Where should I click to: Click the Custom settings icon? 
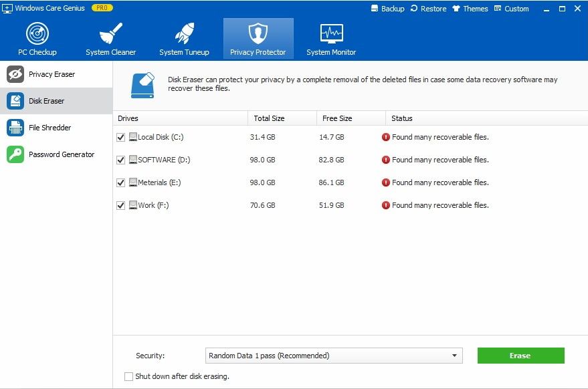498,8
